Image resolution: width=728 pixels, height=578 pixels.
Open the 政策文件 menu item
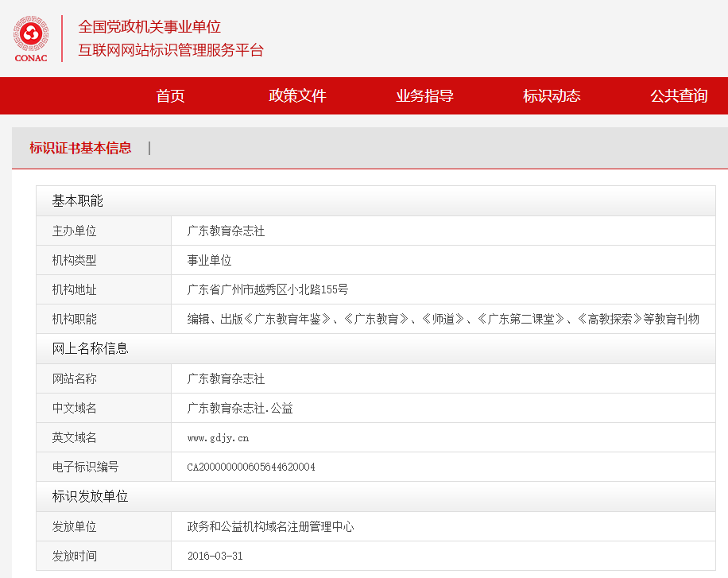[x=297, y=95]
